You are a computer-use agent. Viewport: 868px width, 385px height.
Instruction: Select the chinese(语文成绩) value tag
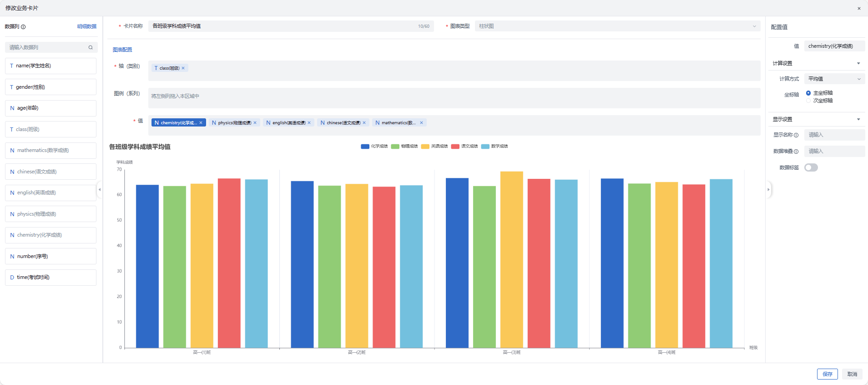[343, 123]
